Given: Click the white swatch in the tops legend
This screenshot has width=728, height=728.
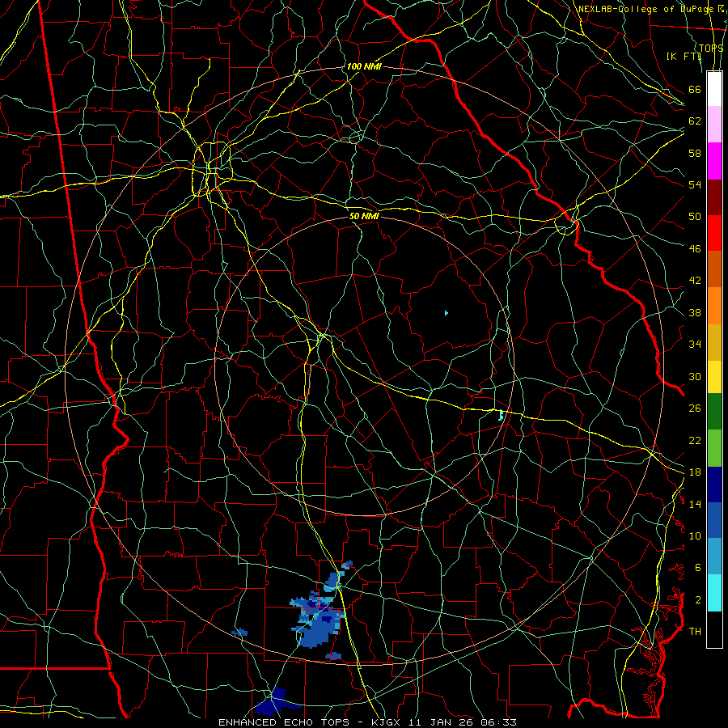Looking at the screenshot, I should pos(714,89).
